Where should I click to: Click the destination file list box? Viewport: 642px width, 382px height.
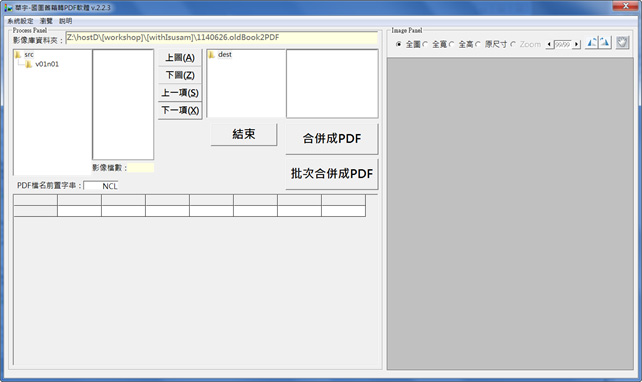click(332, 84)
